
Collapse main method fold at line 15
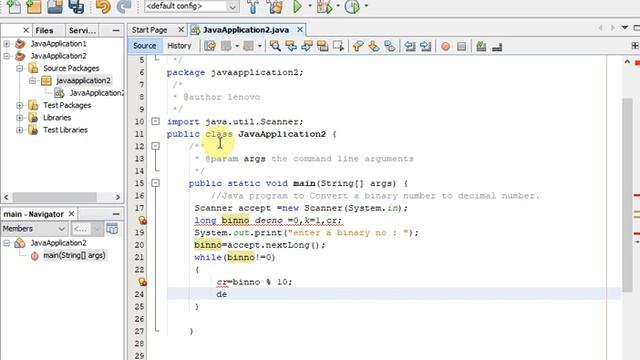[x=156, y=183]
